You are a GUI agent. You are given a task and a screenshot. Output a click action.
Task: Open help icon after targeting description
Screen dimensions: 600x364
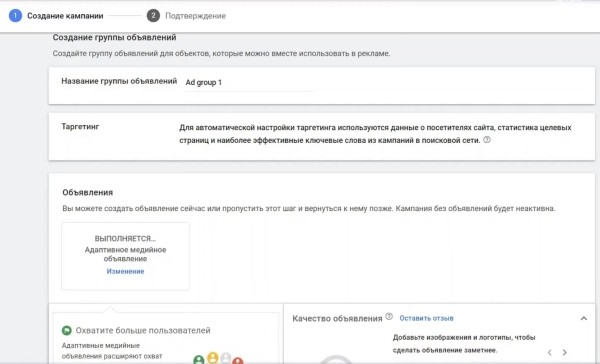[x=487, y=140]
